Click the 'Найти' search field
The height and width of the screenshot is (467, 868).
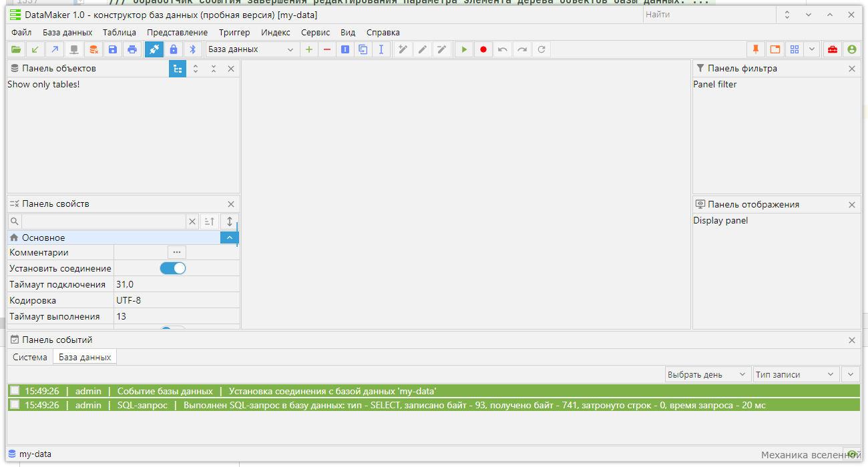pos(709,15)
